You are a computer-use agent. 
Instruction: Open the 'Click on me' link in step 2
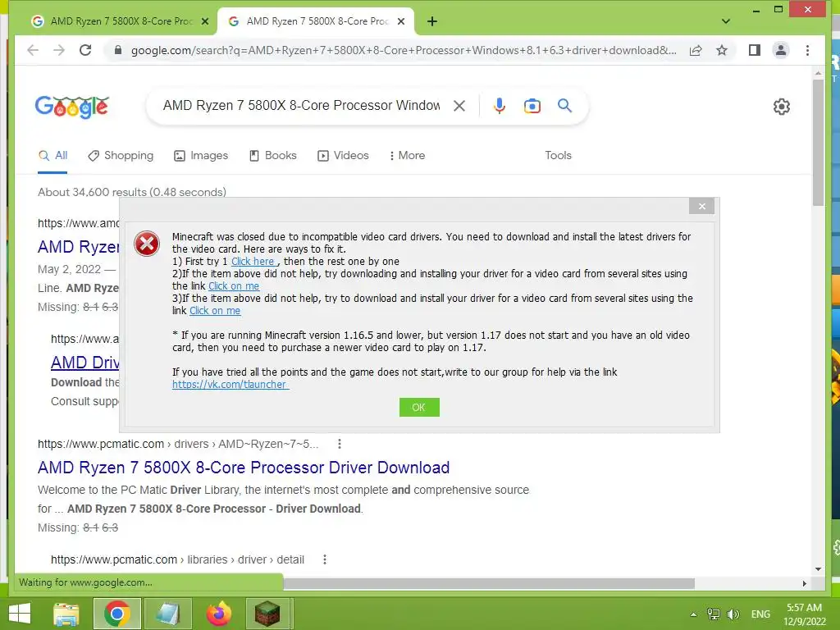[x=234, y=286]
